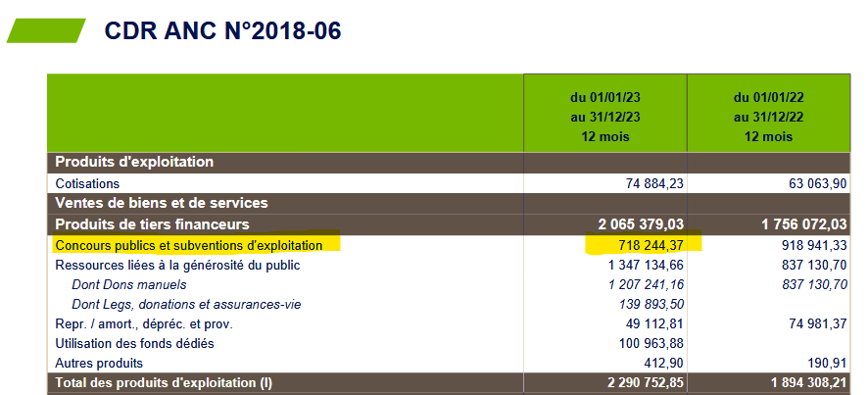
Task: Select the Ventes de biens et de services heading
Action: pyautogui.click(x=161, y=203)
